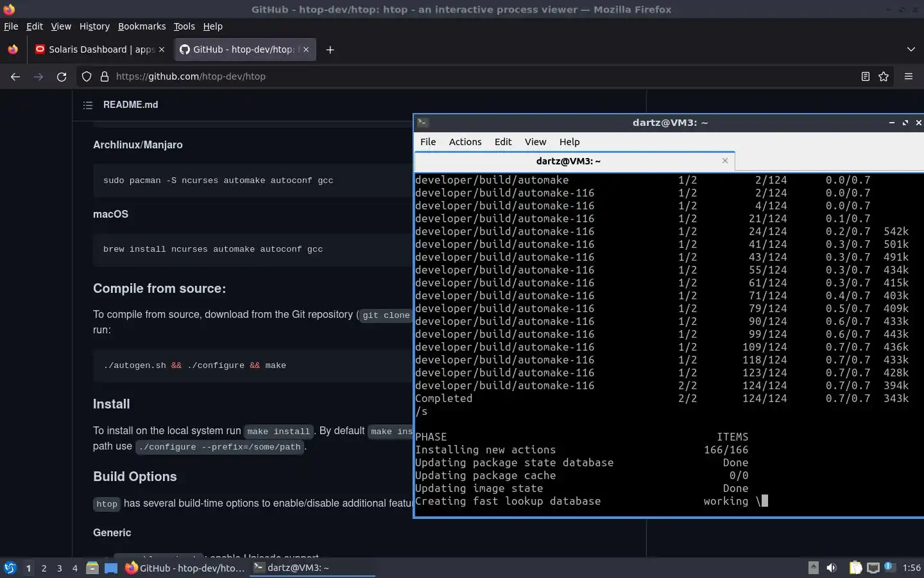Click the Archlinux/Manjaro heading
Image resolution: width=924 pixels, height=578 pixels.
138,145
